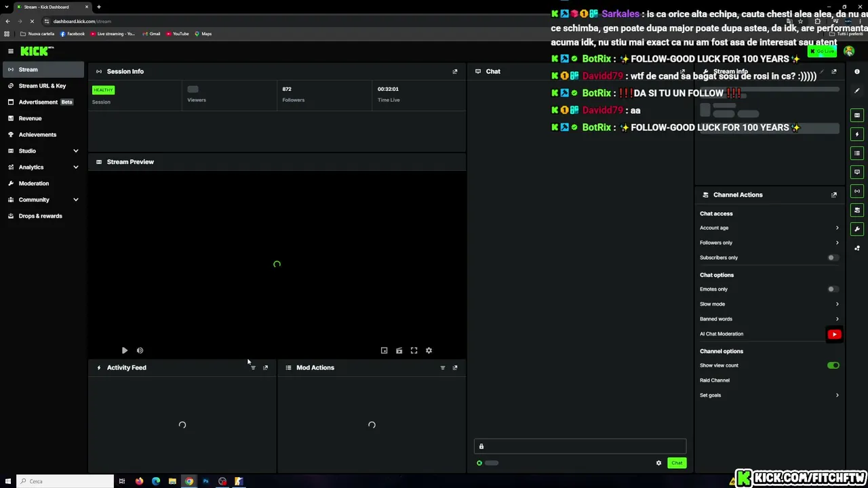Pop out the Mod Actions panel
Screen dimensions: 868x488
tap(455, 367)
